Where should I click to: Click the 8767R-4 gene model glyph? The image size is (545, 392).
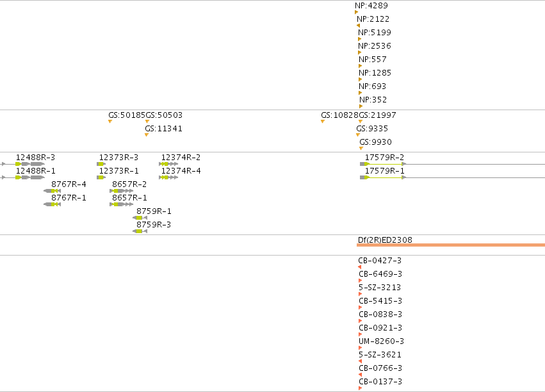[52, 191]
